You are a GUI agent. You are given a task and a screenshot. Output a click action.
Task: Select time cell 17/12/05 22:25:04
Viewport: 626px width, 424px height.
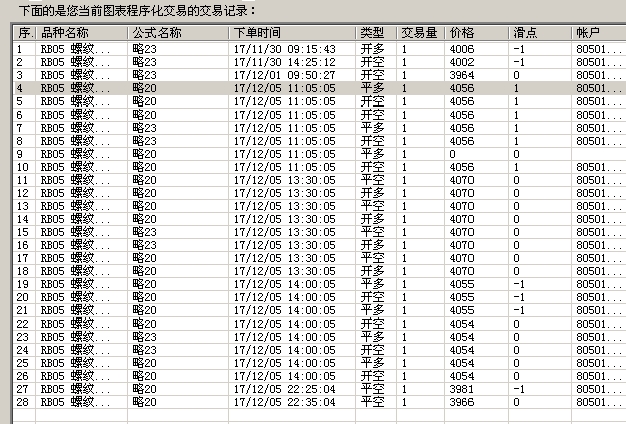(x=285, y=389)
